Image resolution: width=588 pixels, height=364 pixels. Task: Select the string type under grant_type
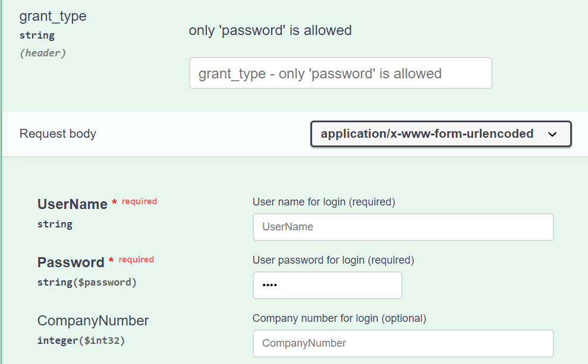pyautogui.click(x=37, y=35)
